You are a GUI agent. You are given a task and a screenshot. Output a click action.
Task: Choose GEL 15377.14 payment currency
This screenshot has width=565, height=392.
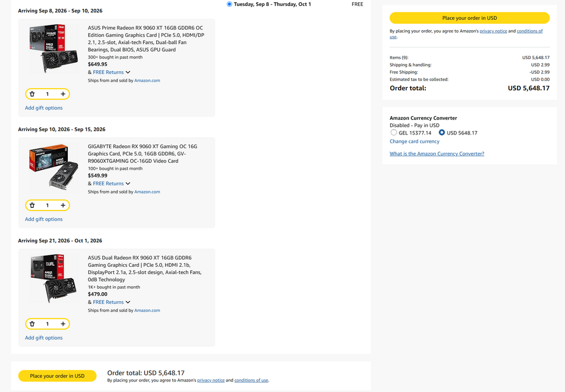394,132
